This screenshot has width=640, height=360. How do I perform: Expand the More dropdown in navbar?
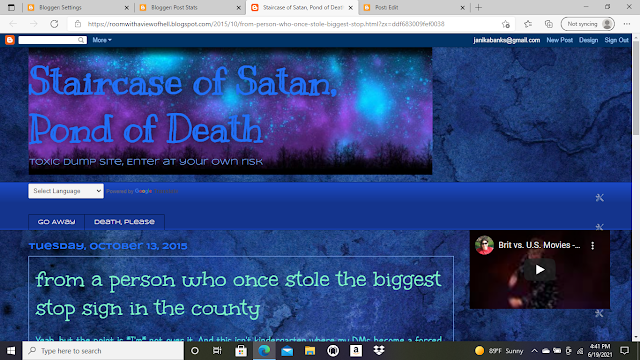(102, 40)
